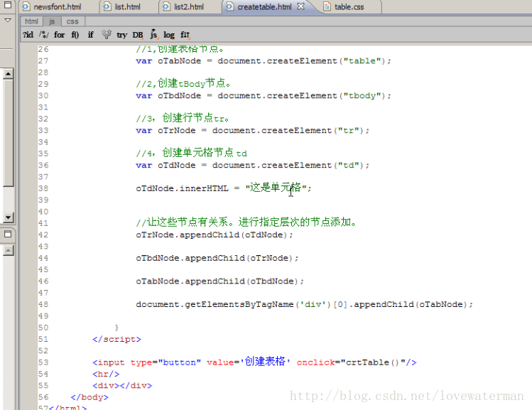Screen dimensions: 532x410
Task: Click the comment "//2,创建tBody节点"
Action: click(183, 83)
